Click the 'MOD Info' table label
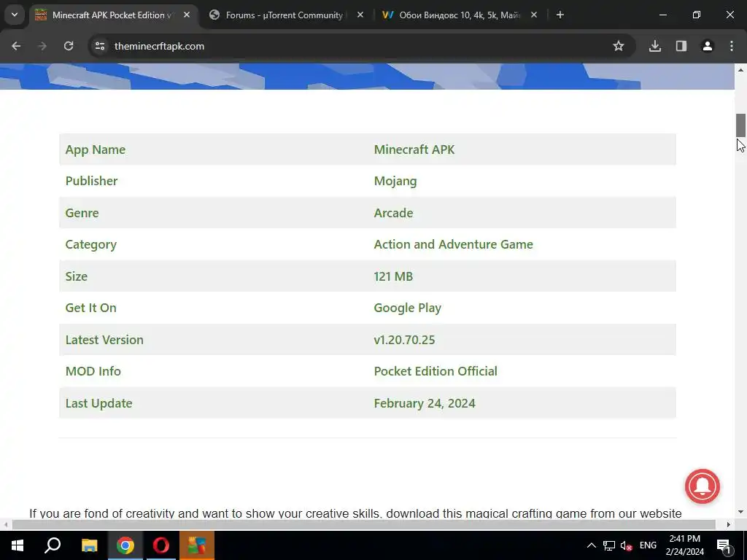This screenshot has height=560, width=747. (x=93, y=371)
